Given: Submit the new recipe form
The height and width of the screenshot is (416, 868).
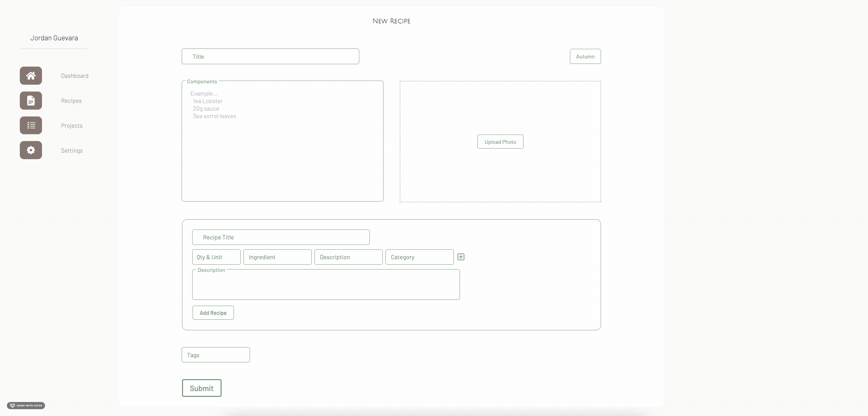Looking at the screenshot, I should pyautogui.click(x=201, y=388).
